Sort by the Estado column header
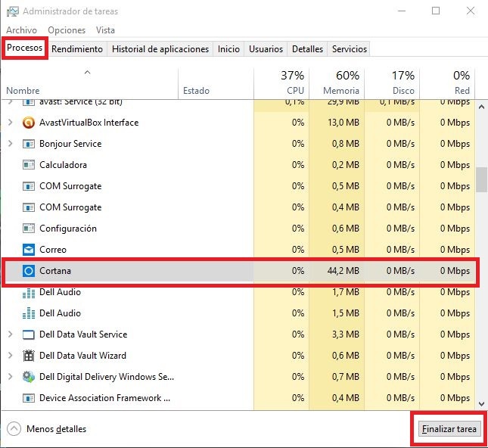The image size is (488, 448). click(x=216, y=83)
